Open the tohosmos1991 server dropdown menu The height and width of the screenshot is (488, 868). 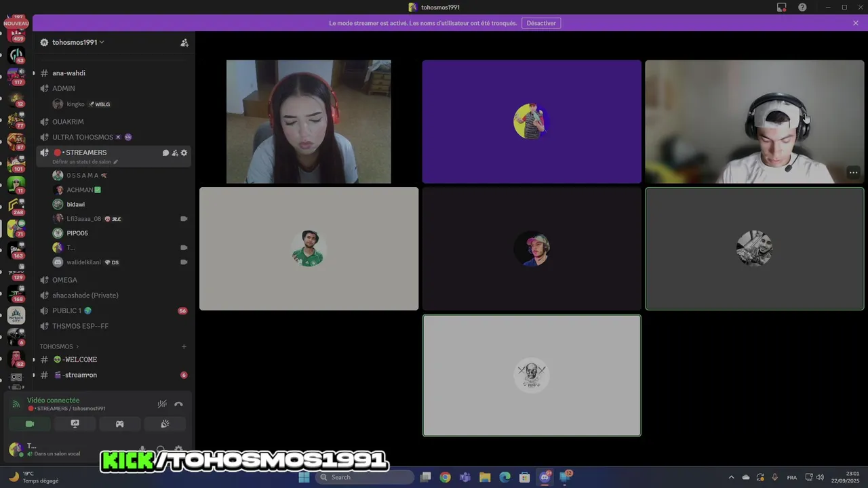[x=78, y=42]
